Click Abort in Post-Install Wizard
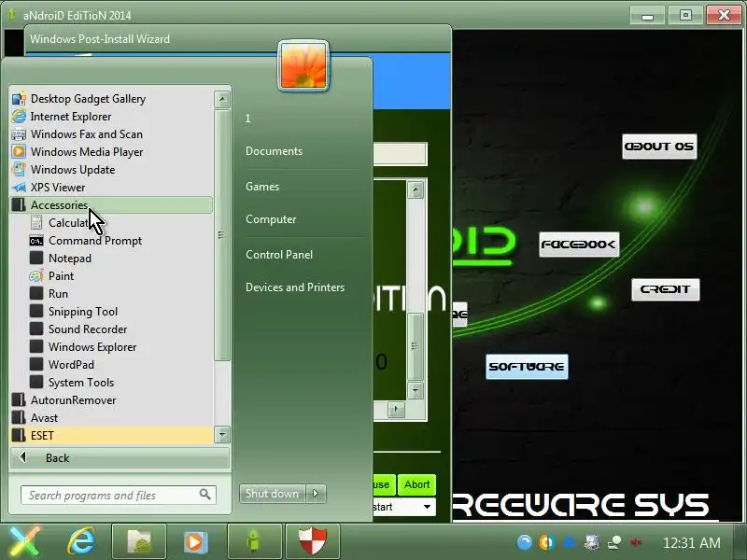Viewport: 747px width, 560px height. tap(416, 484)
